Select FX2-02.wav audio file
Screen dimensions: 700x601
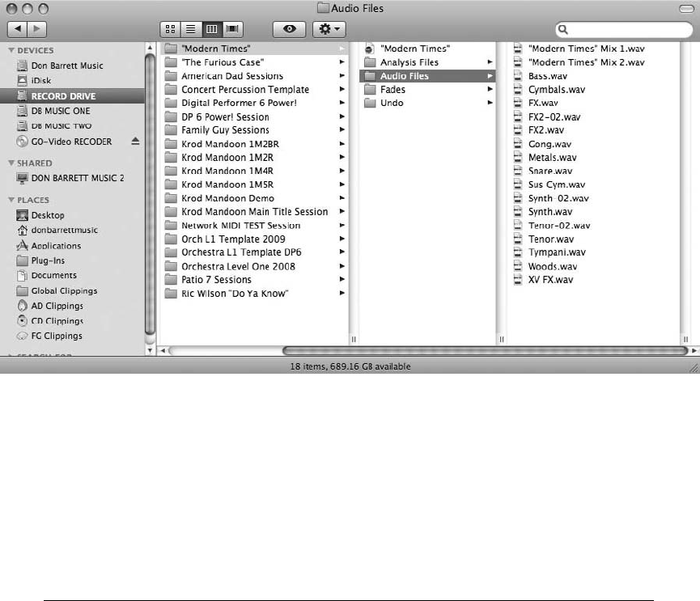594,117
